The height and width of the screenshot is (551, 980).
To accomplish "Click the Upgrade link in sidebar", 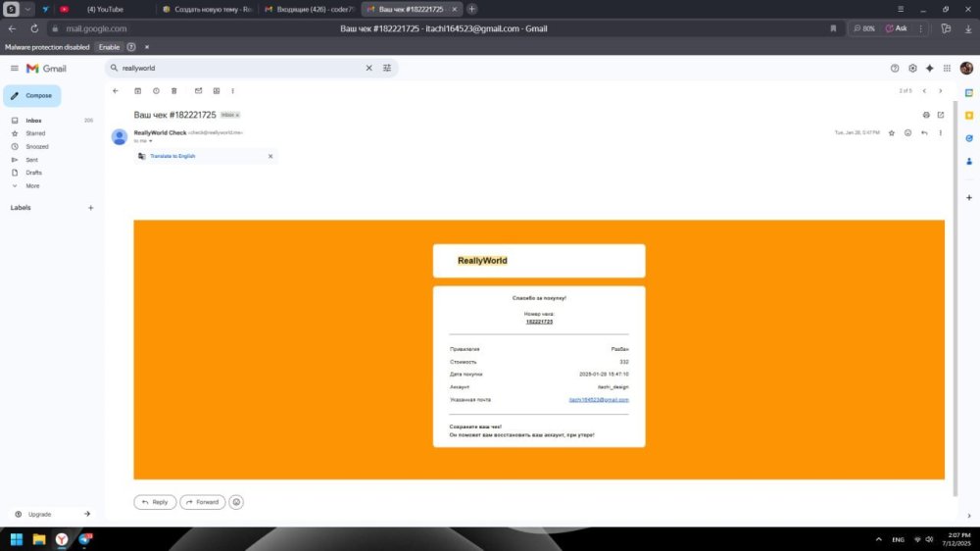I will 39,514.
